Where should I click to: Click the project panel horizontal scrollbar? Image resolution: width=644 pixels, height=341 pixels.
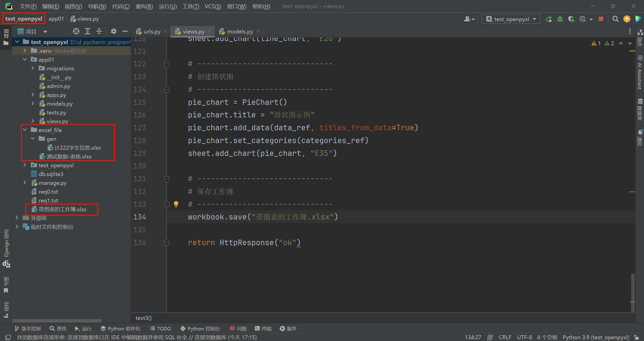point(57,321)
